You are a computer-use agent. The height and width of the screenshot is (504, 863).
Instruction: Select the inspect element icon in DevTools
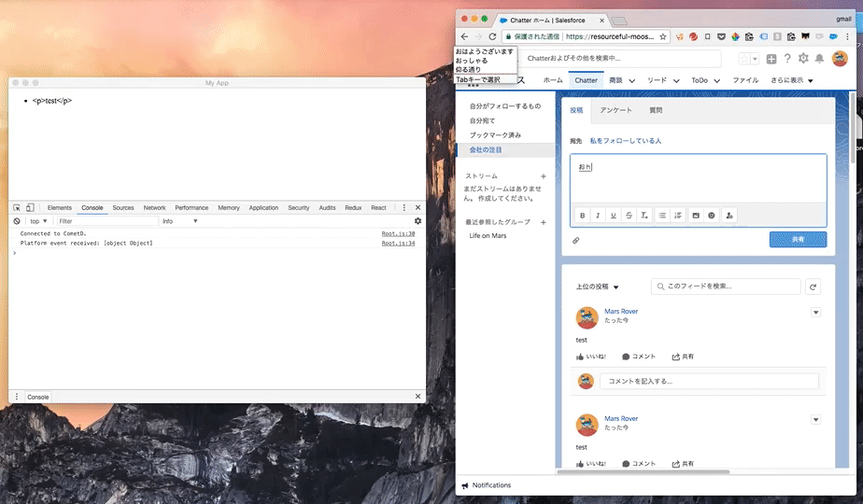(x=17, y=208)
